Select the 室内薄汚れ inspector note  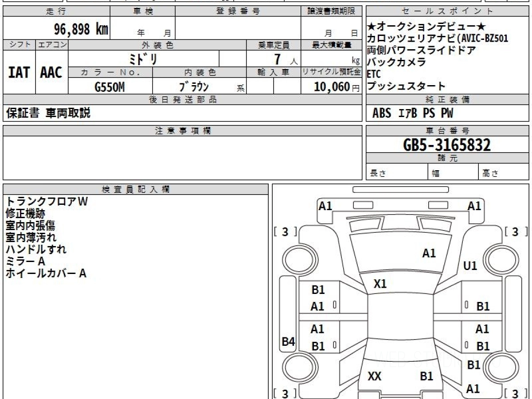(x=31, y=238)
